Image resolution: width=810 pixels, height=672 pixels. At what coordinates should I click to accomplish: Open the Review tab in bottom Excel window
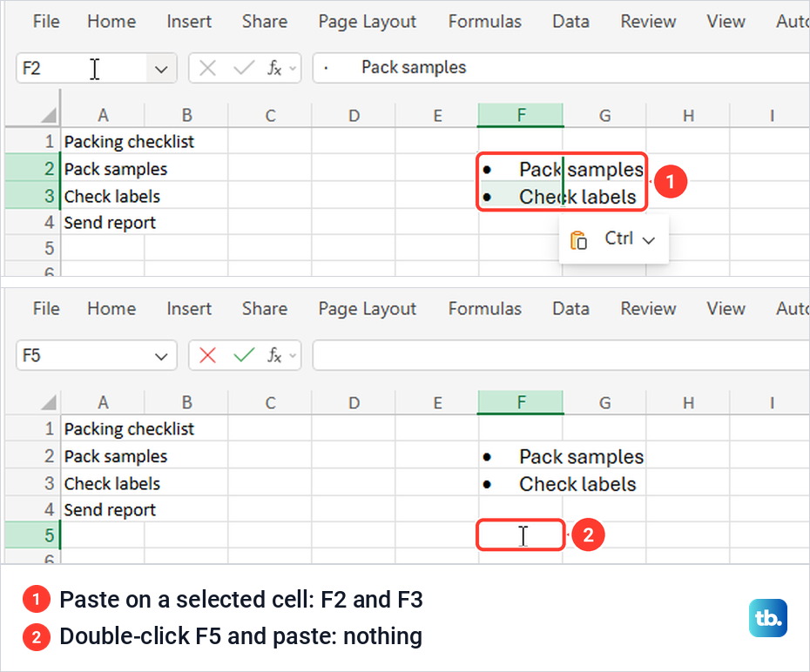click(648, 309)
